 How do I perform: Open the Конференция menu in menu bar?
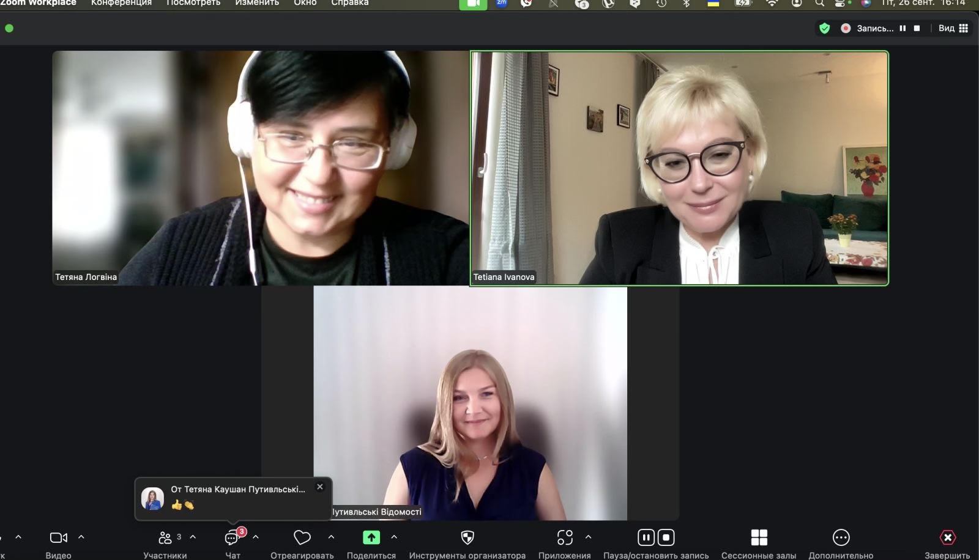tap(121, 3)
